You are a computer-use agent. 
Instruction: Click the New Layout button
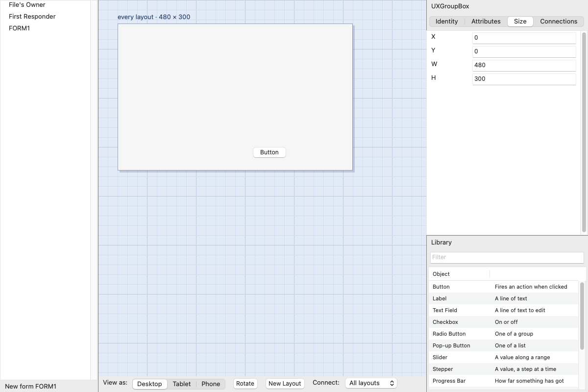pos(285,384)
